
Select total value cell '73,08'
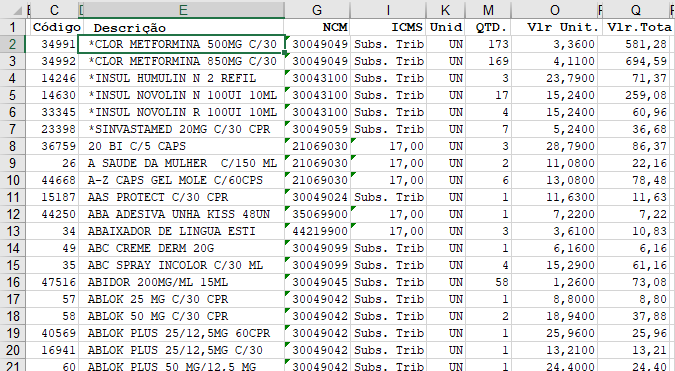[x=636, y=282]
